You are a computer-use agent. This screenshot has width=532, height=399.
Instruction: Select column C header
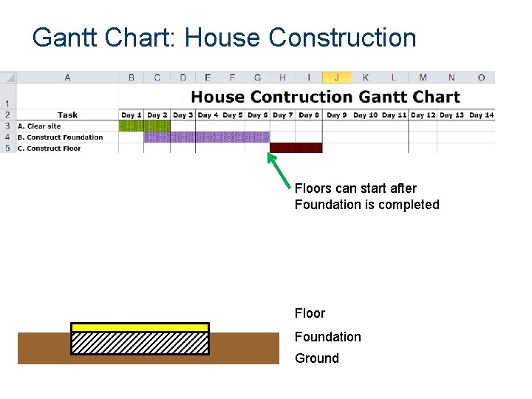click(x=157, y=78)
